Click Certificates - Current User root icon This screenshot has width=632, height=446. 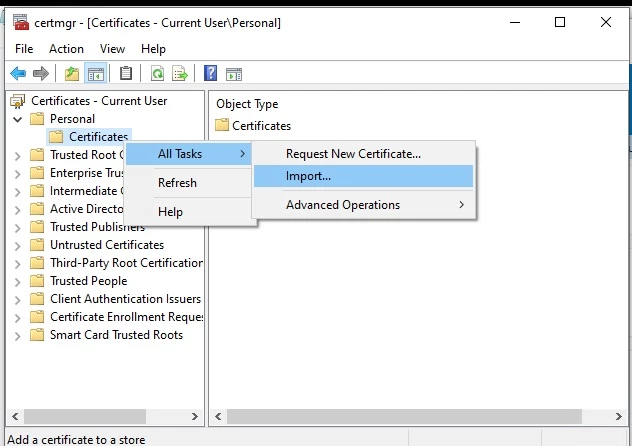[17, 101]
